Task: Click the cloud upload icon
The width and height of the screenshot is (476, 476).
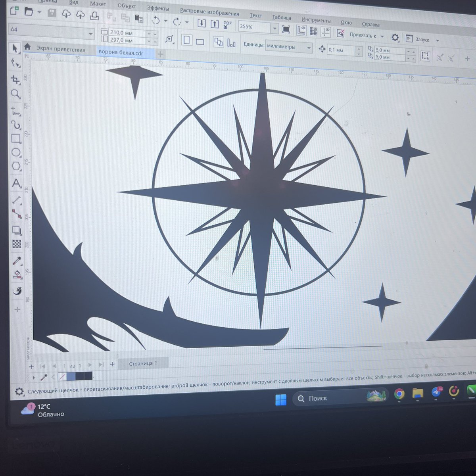Action: click(x=80, y=15)
